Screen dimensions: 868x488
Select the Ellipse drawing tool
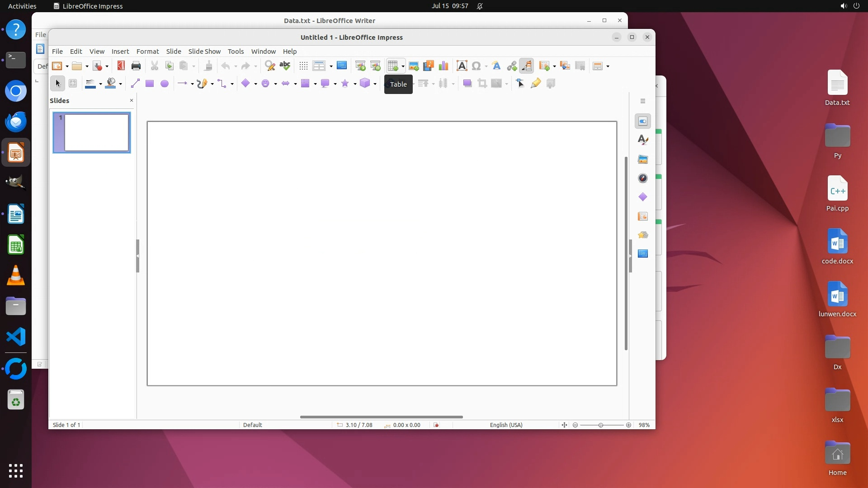tap(165, 84)
